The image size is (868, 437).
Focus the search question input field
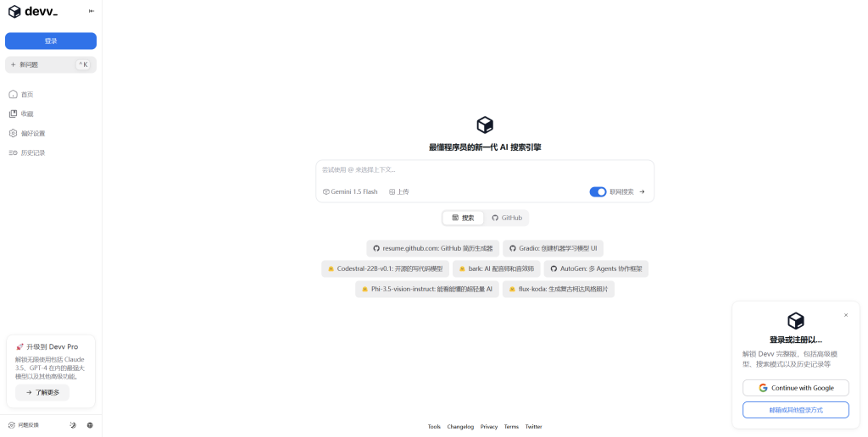[x=485, y=170]
